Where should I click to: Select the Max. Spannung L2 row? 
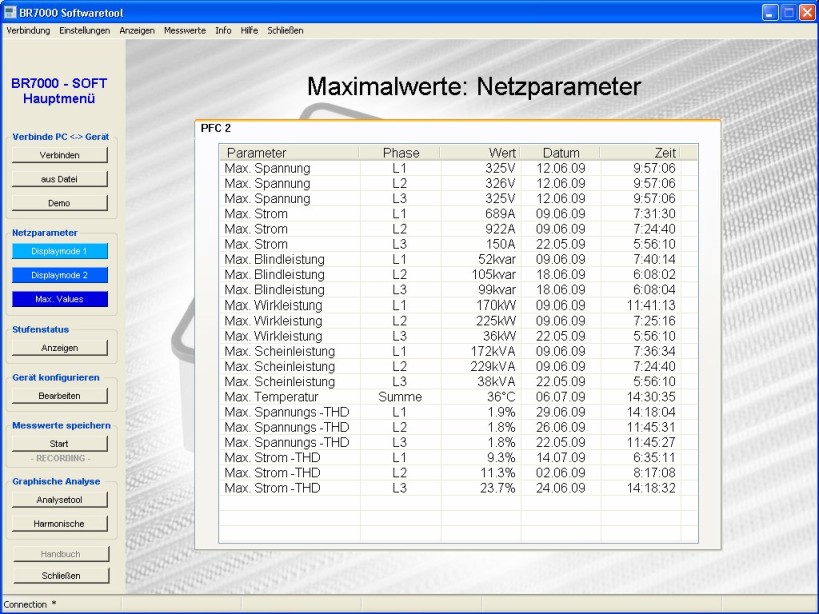point(458,183)
